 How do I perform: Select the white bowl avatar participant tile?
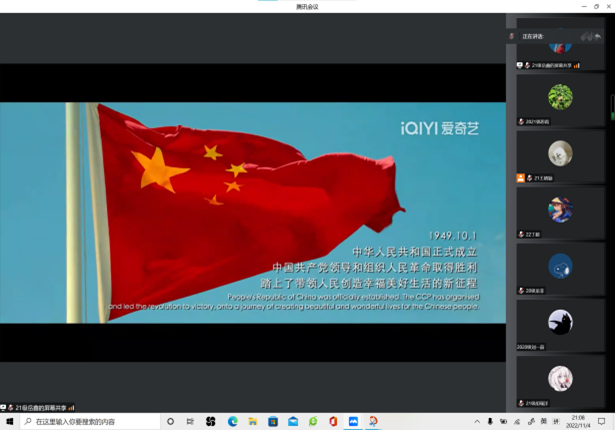click(x=560, y=153)
